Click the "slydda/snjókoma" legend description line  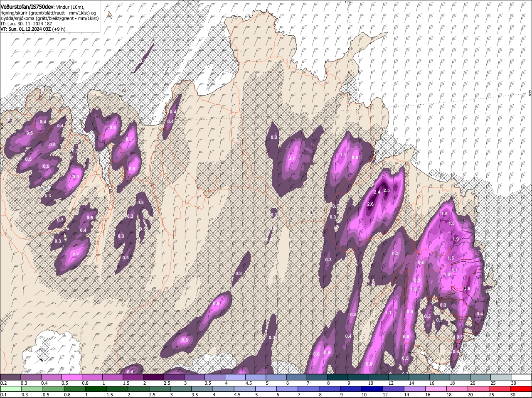tap(49, 18)
